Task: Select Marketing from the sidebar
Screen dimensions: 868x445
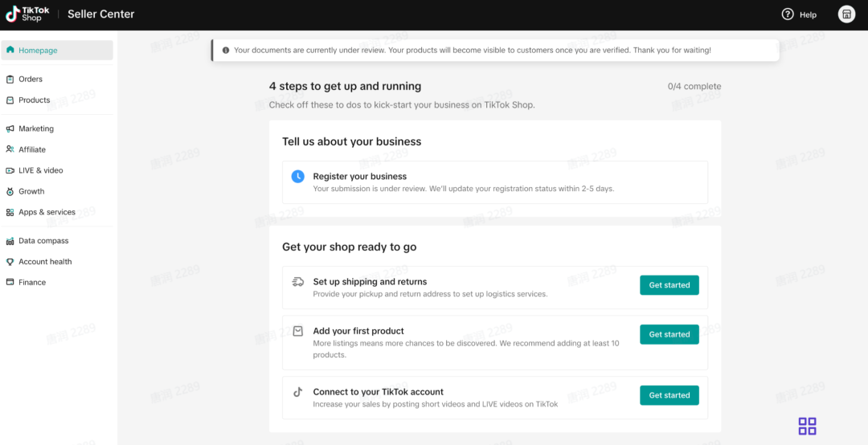Action: tap(36, 129)
